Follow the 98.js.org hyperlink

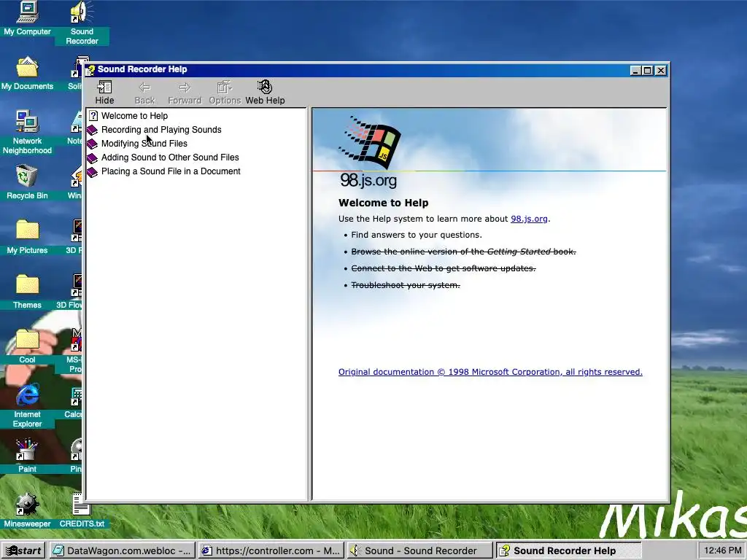coord(529,219)
